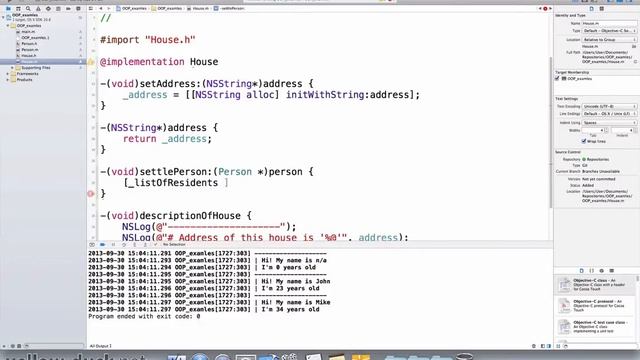
Task: Select Person.m in the navigator
Action: [x=29, y=50]
